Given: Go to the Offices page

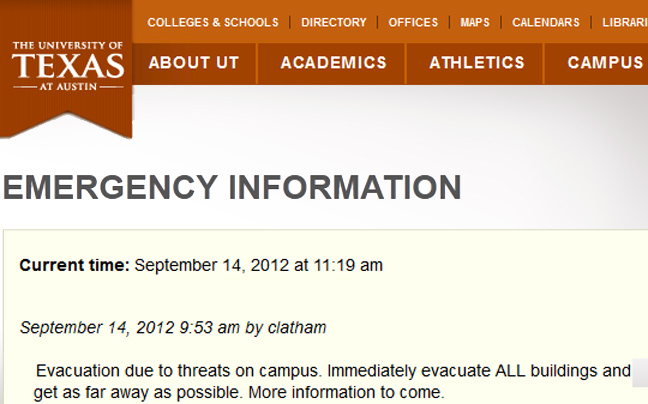Looking at the screenshot, I should [x=413, y=22].
